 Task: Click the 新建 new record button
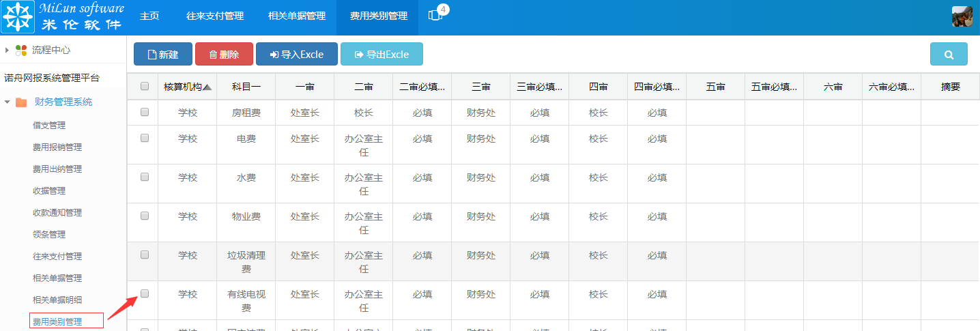163,55
